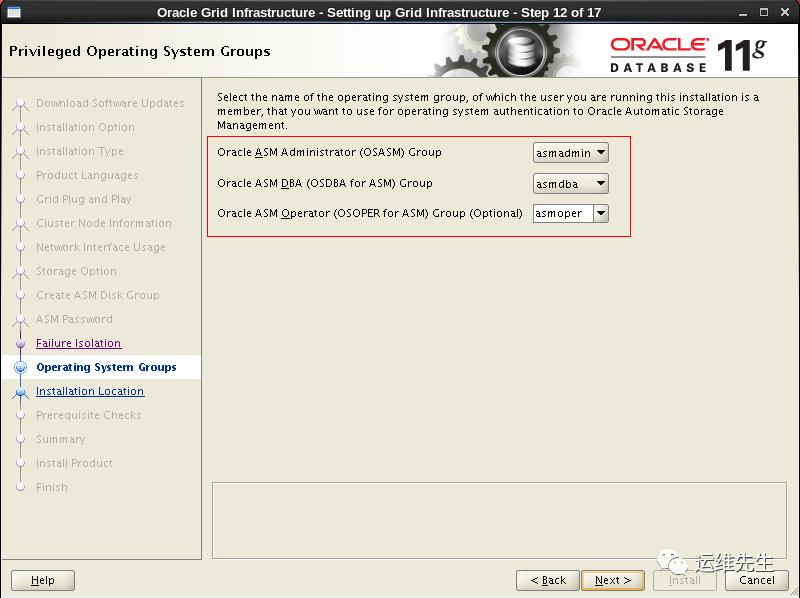Jump to Installation Location step link
This screenshot has width=800, height=598.
coord(90,391)
